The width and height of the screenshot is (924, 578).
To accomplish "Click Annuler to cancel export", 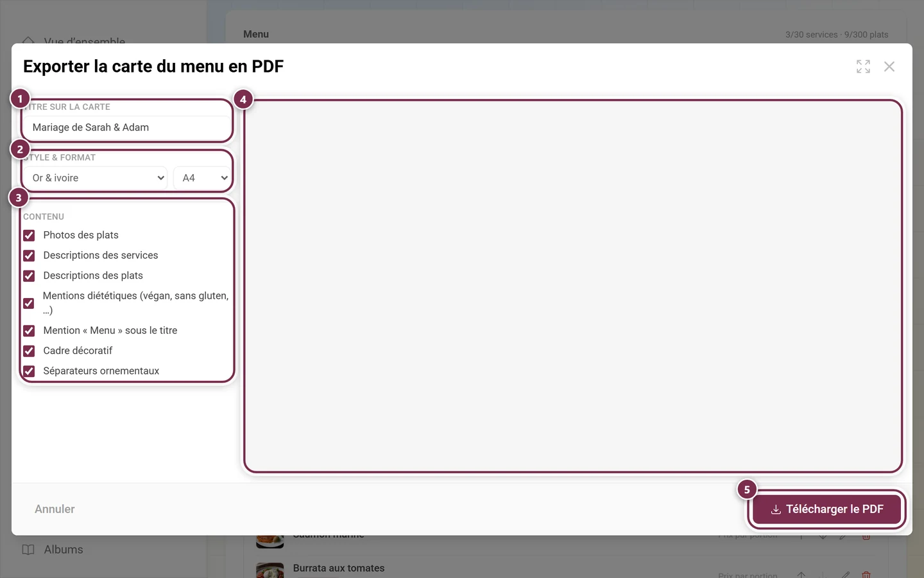I will pos(55,509).
